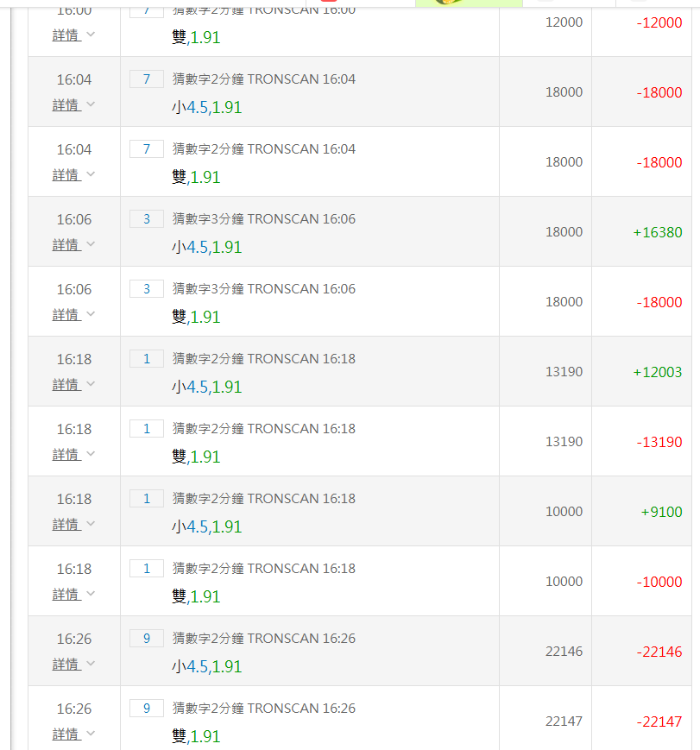Expand details chevron on 16:06 雙 row

point(91,314)
